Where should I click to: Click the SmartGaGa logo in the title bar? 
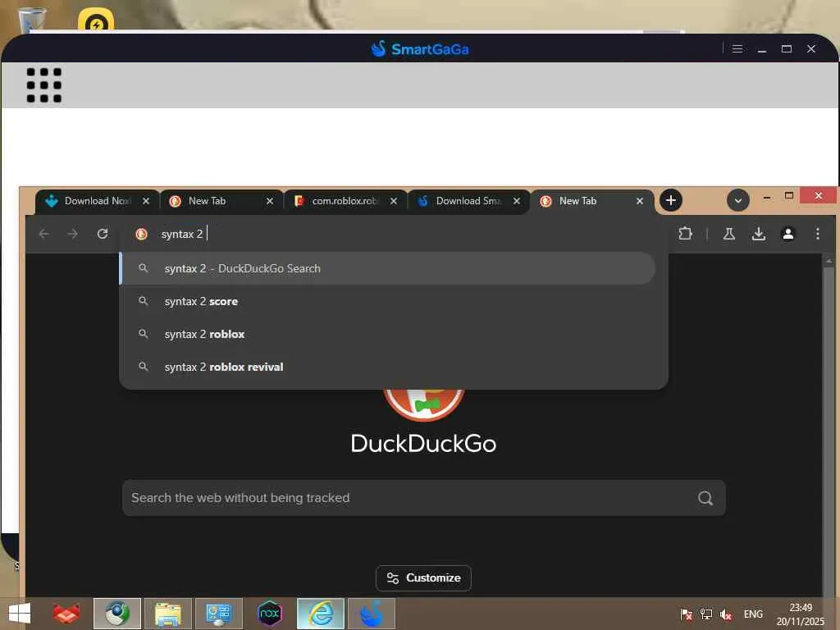pyautogui.click(x=420, y=48)
